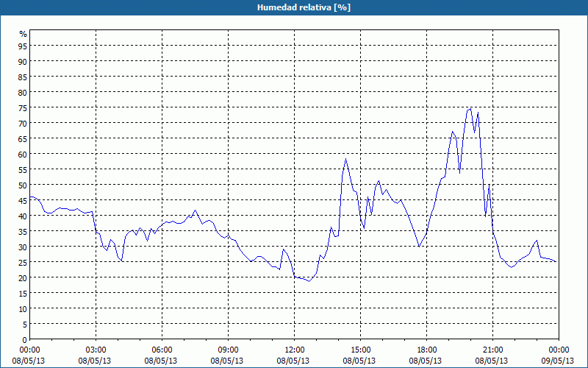
Task: Select the 95 y-axis label
Action: tap(23, 46)
